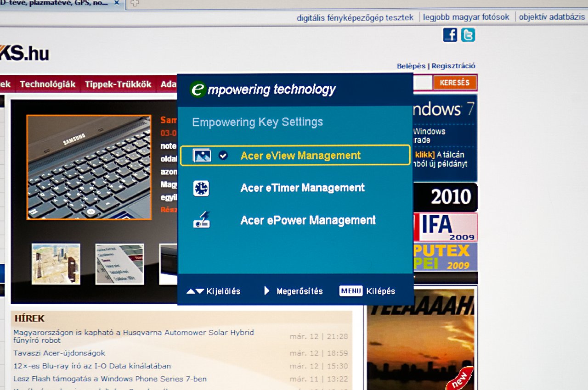Image resolution: width=588 pixels, height=390 pixels.
Task: Click the Samsung laptop keyboard featured image
Action: [x=89, y=167]
